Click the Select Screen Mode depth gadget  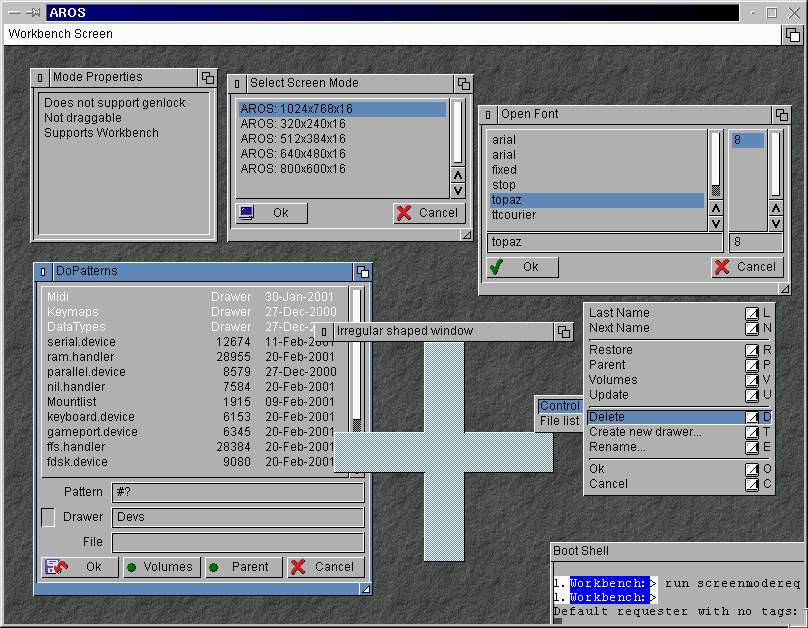click(x=464, y=84)
